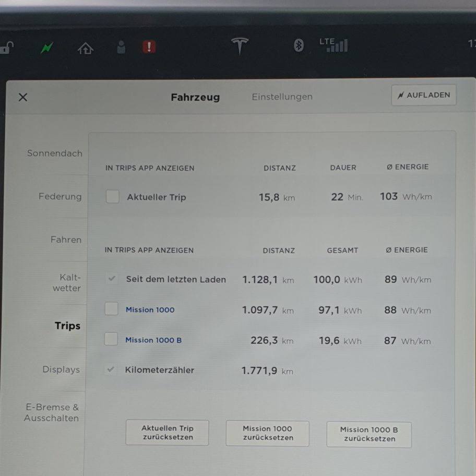Image resolution: width=476 pixels, height=476 pixels.
Task: Tap the Kilometerzähler label
Action: pos(159,370)
